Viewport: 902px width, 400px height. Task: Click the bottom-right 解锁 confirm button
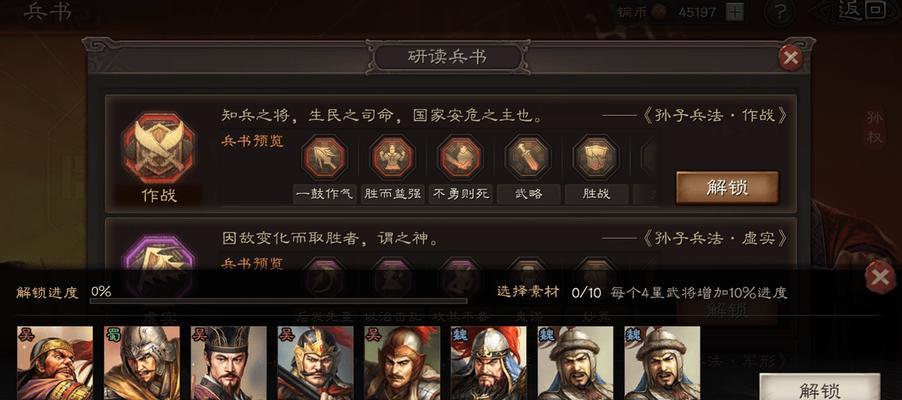[820, 387]
